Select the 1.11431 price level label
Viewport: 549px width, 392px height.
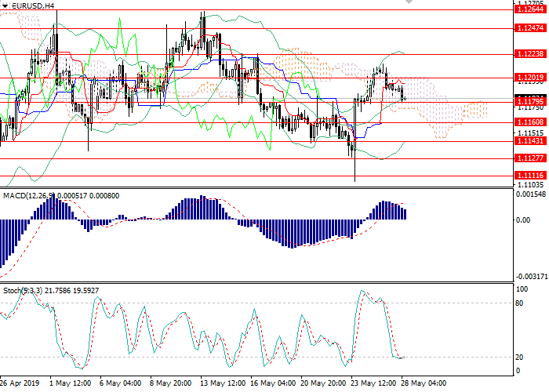(x=530, y=142)
